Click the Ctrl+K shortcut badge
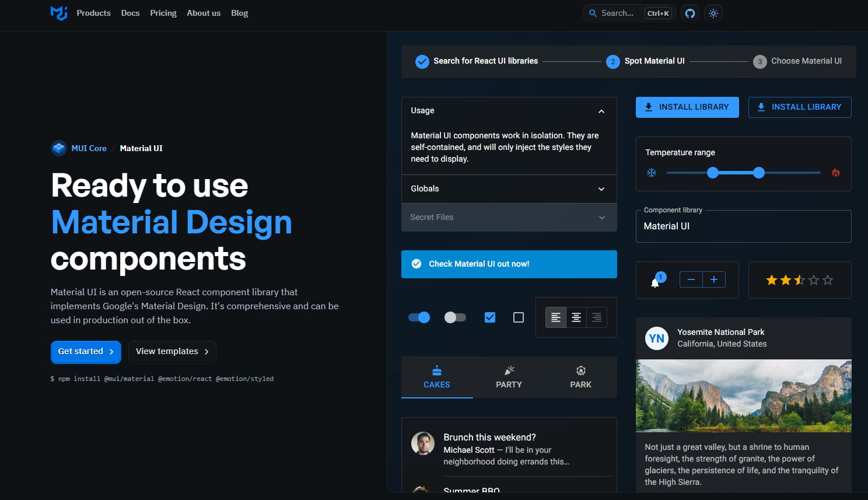 coord(658,13)
